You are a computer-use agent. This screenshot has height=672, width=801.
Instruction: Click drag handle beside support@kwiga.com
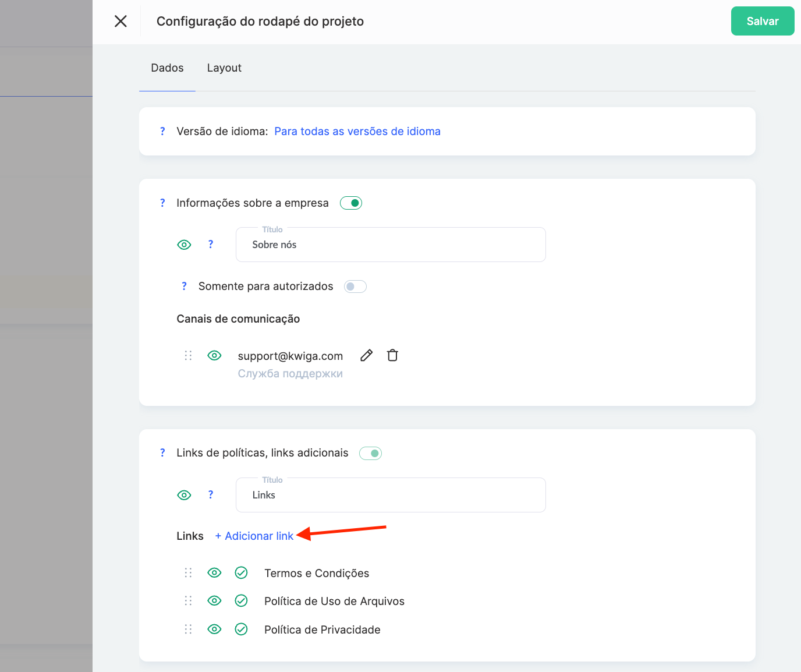pyautogui.click(x=188, y=355)
